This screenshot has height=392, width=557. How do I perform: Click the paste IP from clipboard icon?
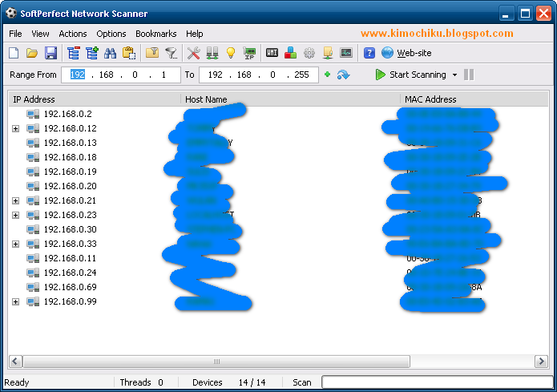(129, 54)
